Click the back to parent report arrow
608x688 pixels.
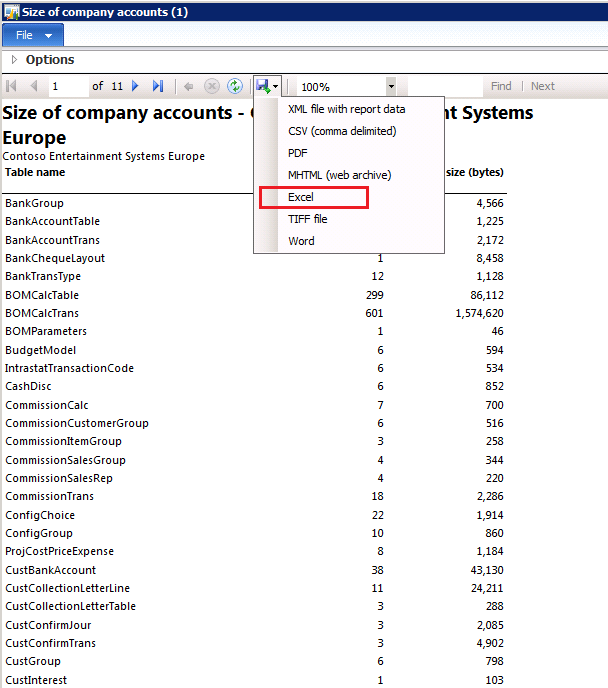[x=188, y=87]
